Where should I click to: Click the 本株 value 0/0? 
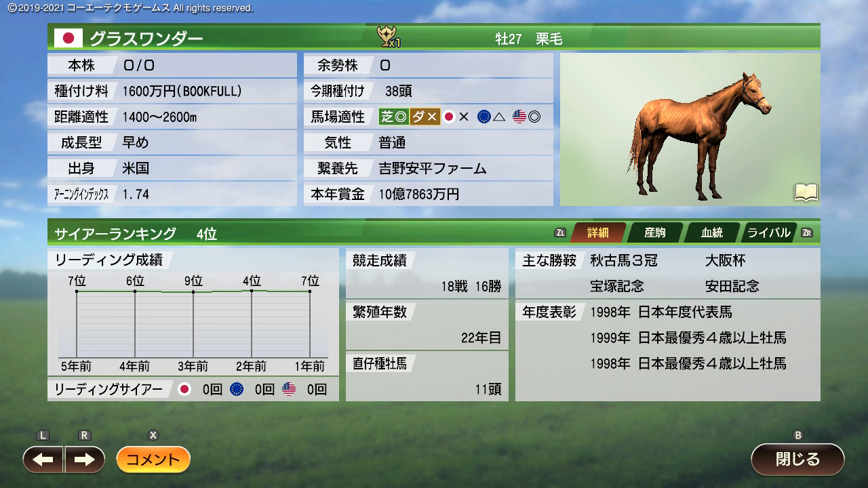click(139, 65)
